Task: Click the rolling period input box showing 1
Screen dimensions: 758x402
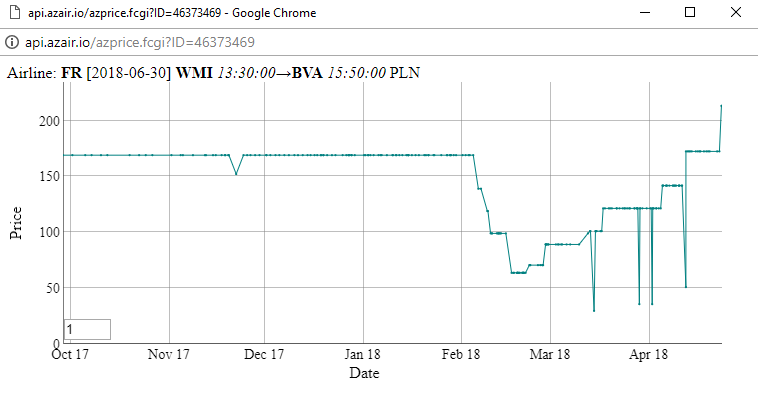Action: point(87,330)
